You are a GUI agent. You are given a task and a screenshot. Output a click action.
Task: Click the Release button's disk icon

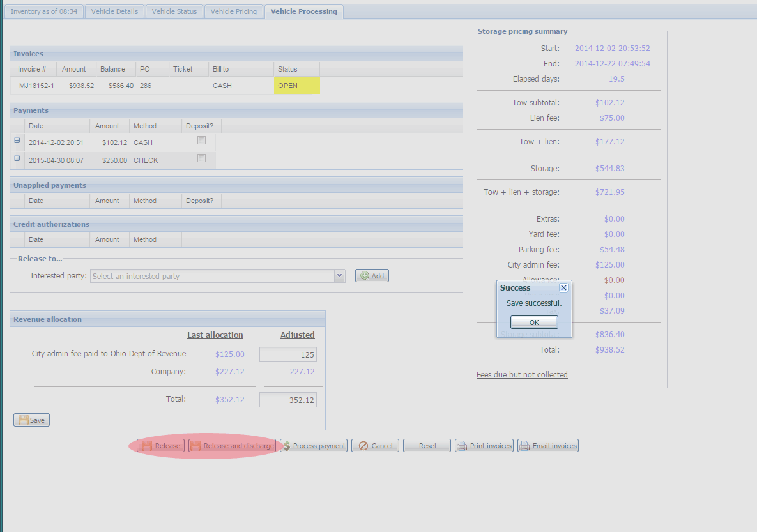[x=147, y=446]
